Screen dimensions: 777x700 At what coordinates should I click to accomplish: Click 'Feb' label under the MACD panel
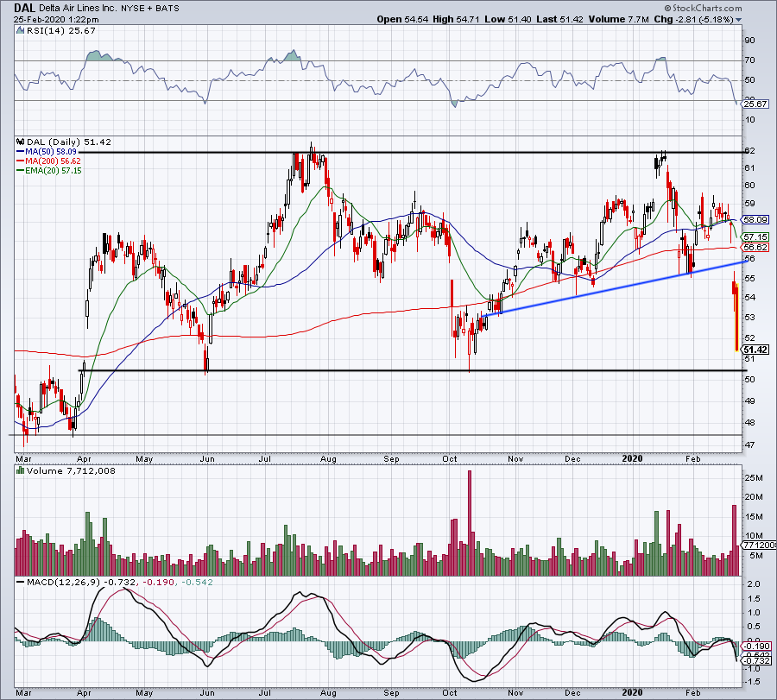click(x=693, y=693)
